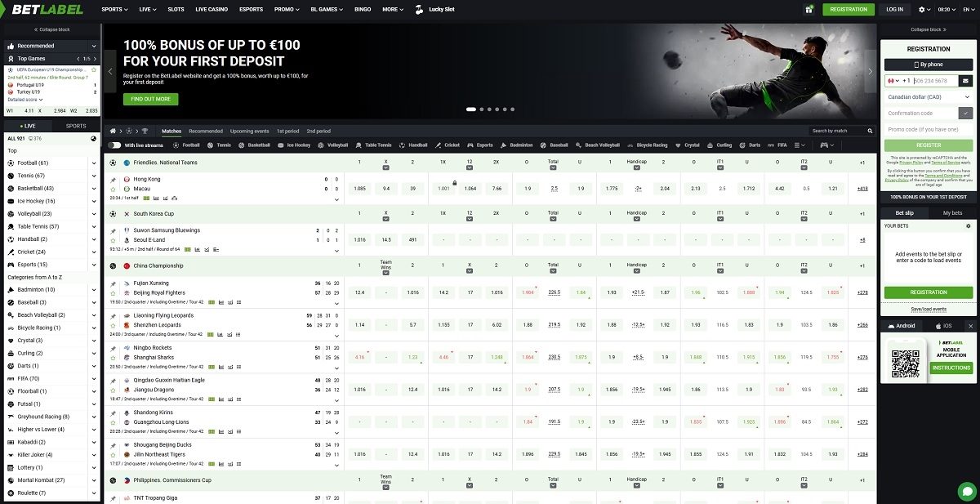Open the SLOTS menu item
The width and height of the screenshot is (980, 504).
176,9
